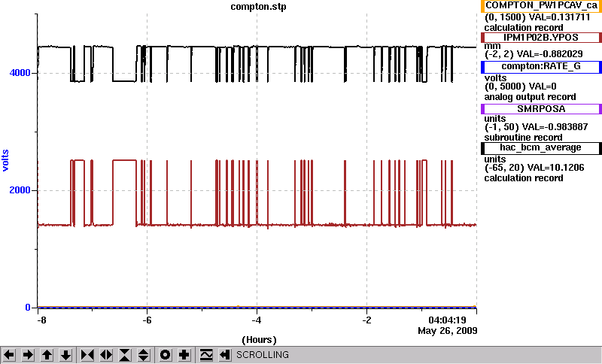
Task: Click the May 26, 2009 date label
Action: click(448, 330)
